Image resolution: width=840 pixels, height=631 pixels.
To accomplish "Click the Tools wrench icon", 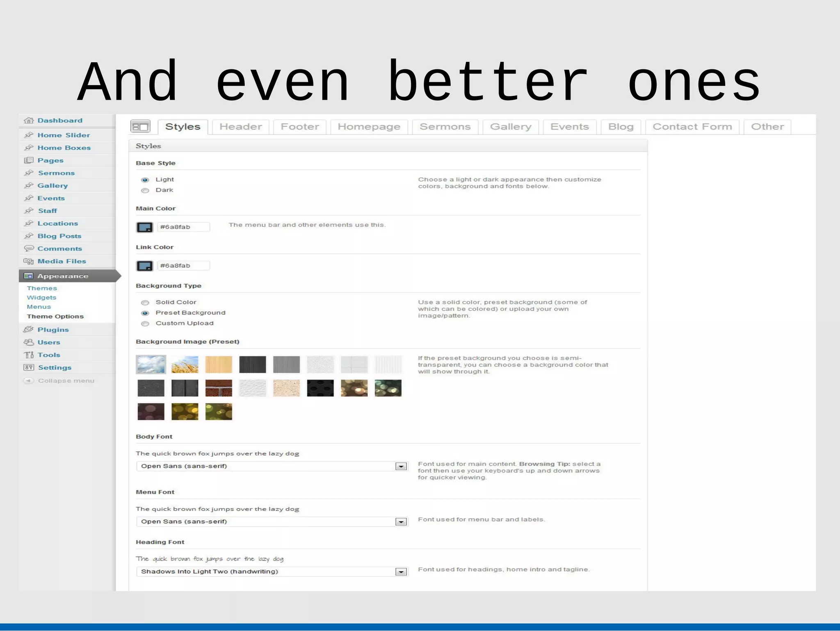I will pos(28,355).
